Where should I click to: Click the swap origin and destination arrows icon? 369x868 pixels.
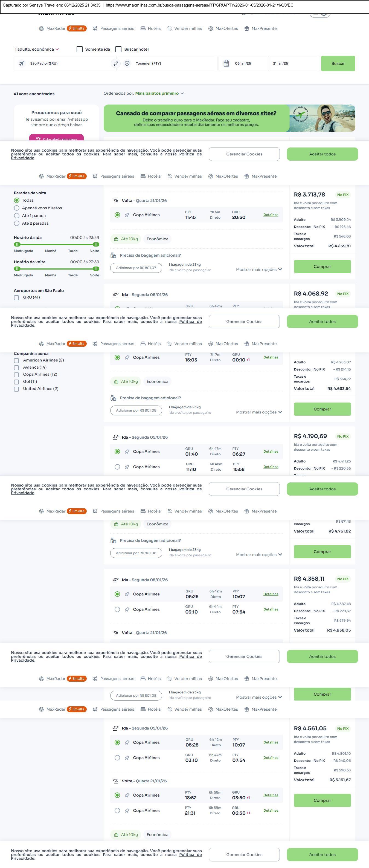(x=115, y=63)
